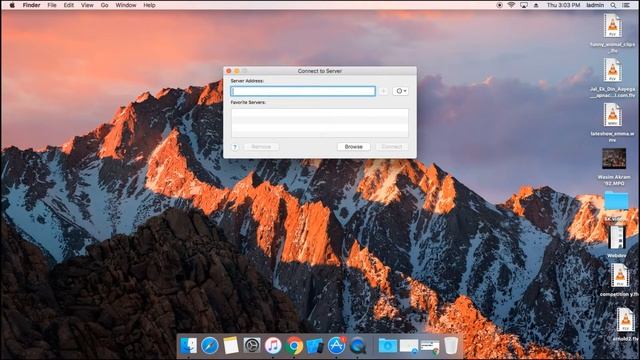Screen dimensions: 640x360
Task: Open the File menu
Action: 52,5
